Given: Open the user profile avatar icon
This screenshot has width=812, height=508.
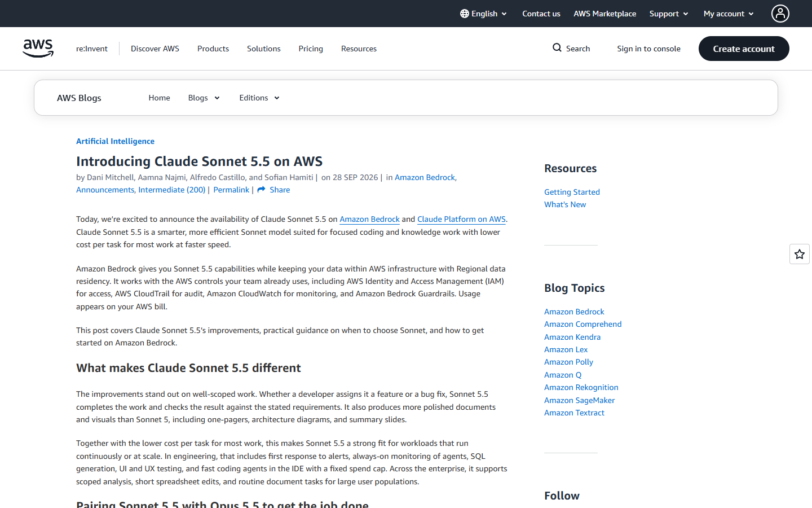Looking at the screenshot, I should pos(780,14).
